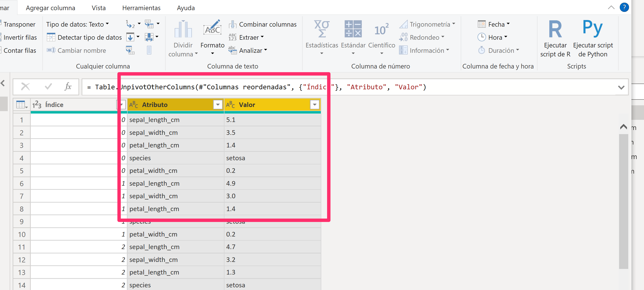This screenshot has width=644, height=290.
Task: Click the vertical scrollbar thumb
Action: pyautogui.click(x=623, y=201)
